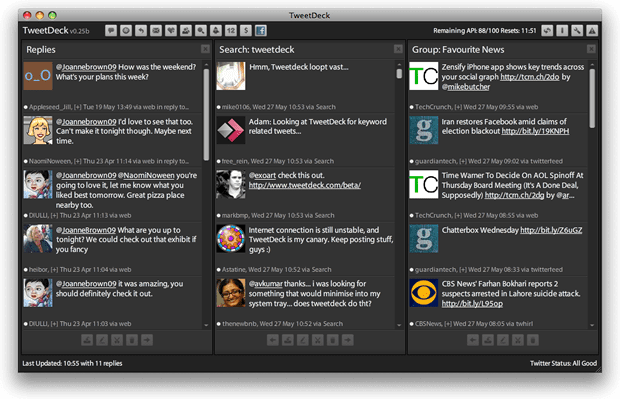
Task: Click the [+] marker on Appleseed_Jill tweet footer
Action: [x=78, y=107]
